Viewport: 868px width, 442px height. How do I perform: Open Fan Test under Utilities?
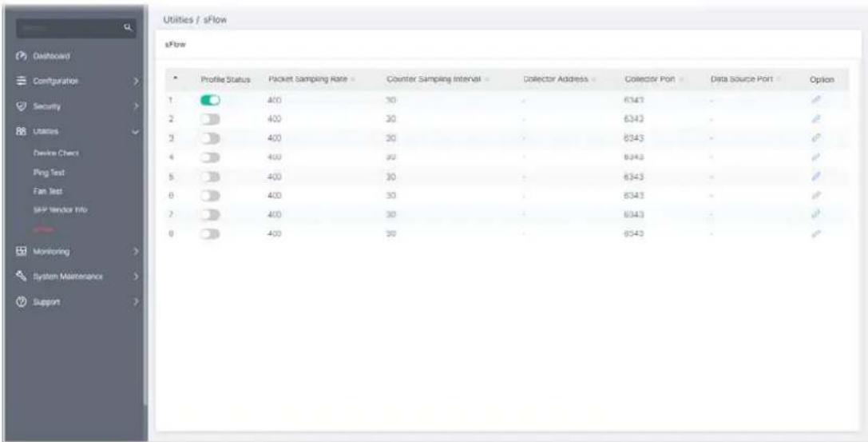[x=48, y=191]
